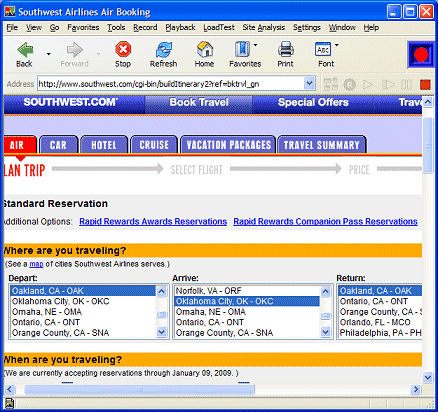
Task: Click the Back arrow toolbar icon
Action: [x=25, y=50]
